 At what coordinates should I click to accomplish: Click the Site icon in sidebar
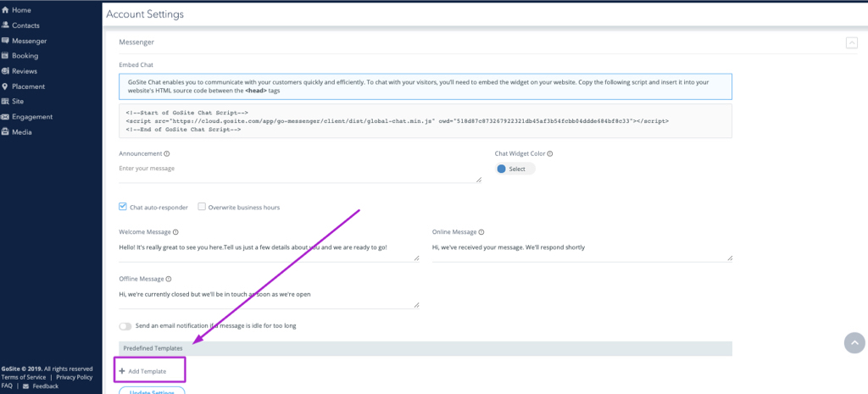(x=6, y=102)
